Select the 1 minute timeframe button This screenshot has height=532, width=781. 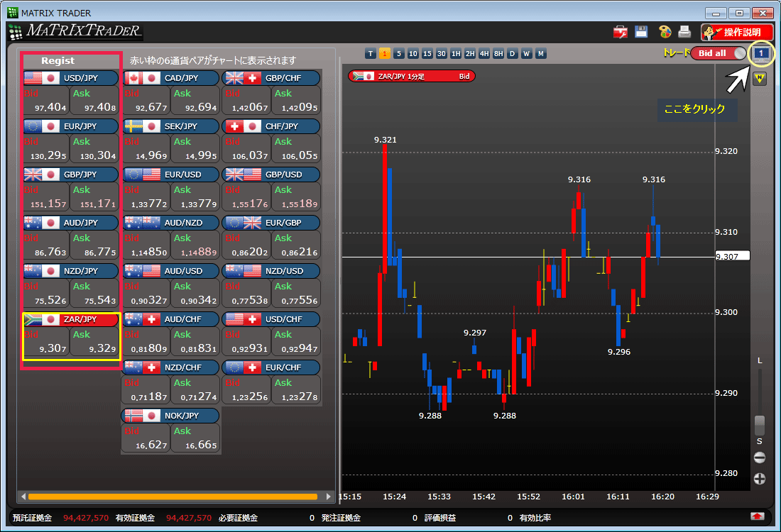385,54
